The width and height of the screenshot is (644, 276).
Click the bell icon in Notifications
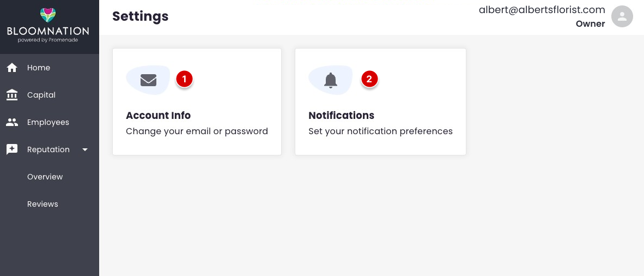coord(331,80)
